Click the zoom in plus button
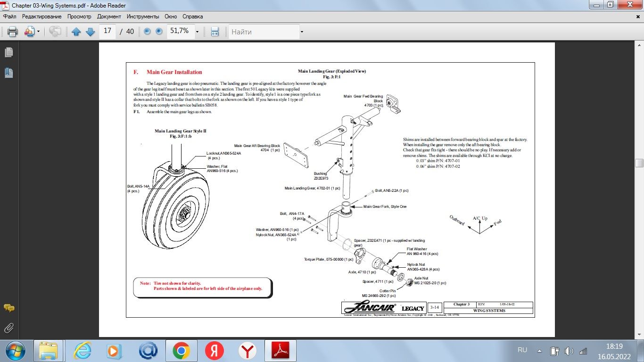 pos(158,31)
